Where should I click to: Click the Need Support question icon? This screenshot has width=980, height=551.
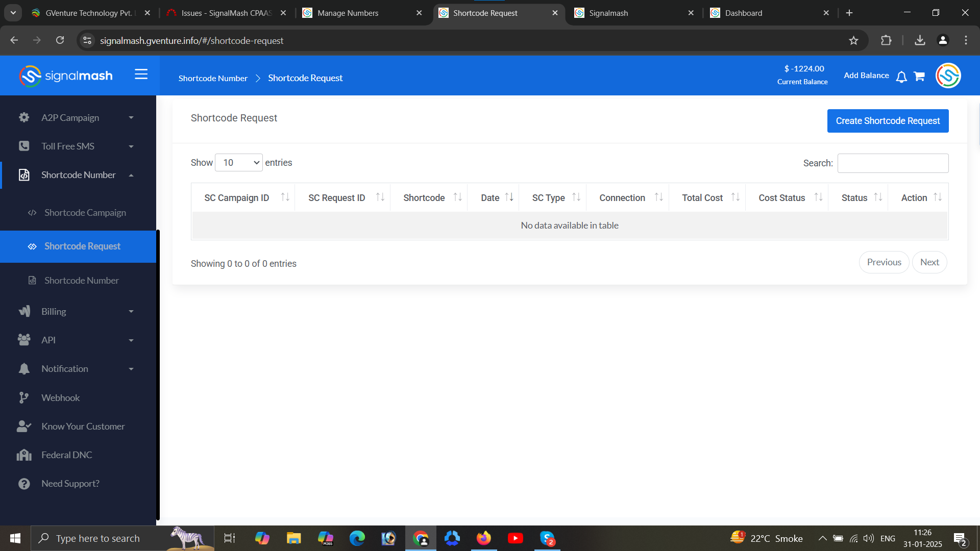(x=24, y=484)
